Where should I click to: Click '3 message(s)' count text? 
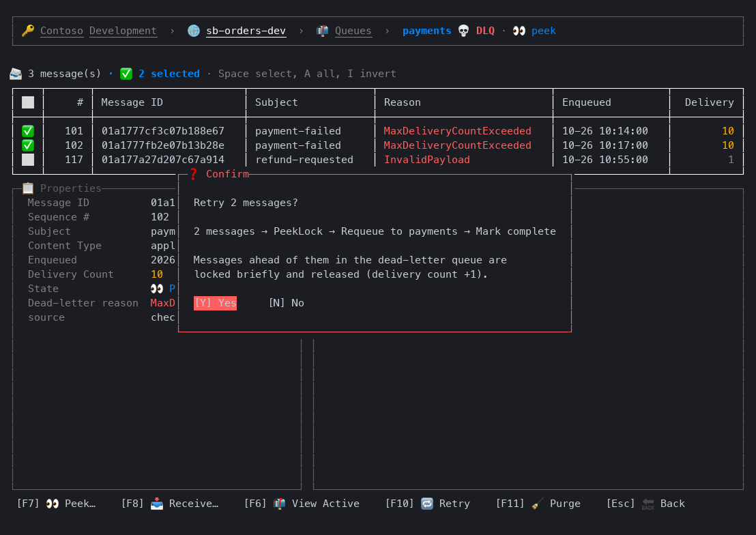pos(65,74)
